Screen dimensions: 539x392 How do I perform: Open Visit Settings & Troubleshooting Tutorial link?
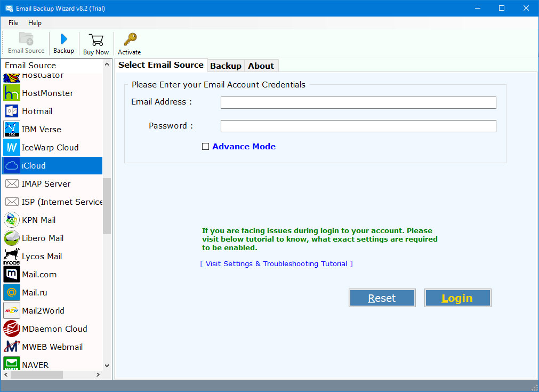276,264
